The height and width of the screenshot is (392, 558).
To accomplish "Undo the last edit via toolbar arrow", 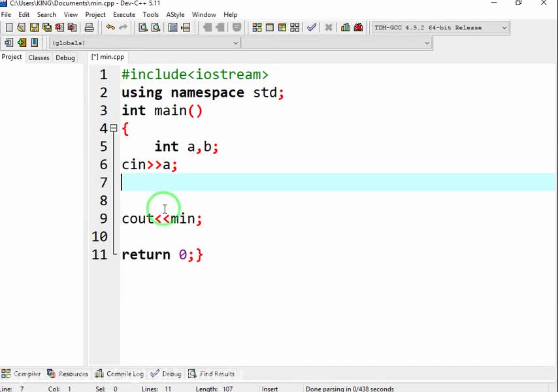I will click(110, 27).
